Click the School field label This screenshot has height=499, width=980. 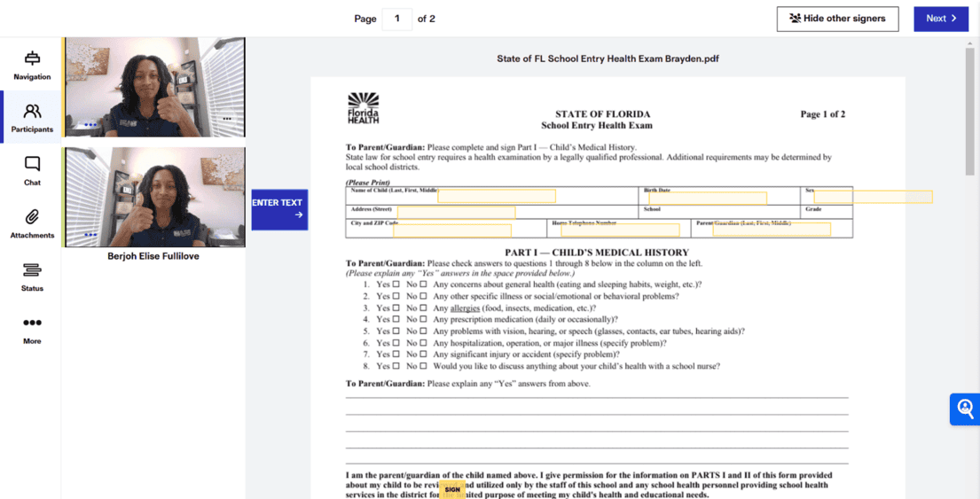(652, 209)
